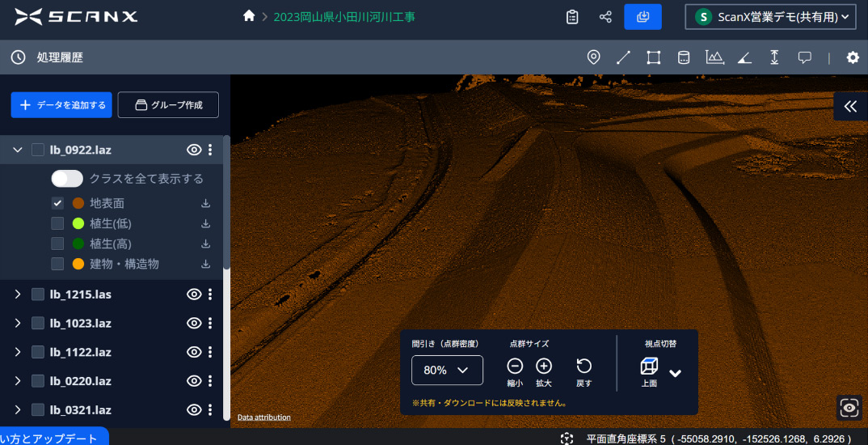Select the distance measurement line tool

[x=623, y=57]
